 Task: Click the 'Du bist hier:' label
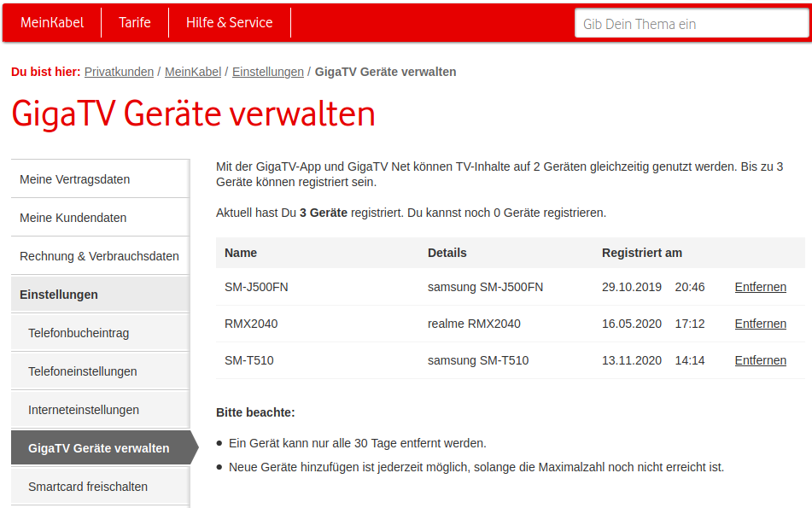[x=45, y=72]
